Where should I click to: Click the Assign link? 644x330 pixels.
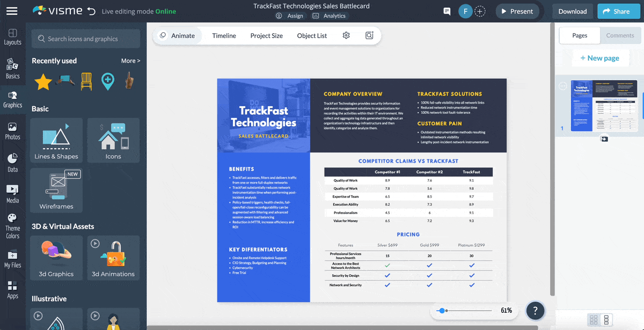(x=290, y=16)
